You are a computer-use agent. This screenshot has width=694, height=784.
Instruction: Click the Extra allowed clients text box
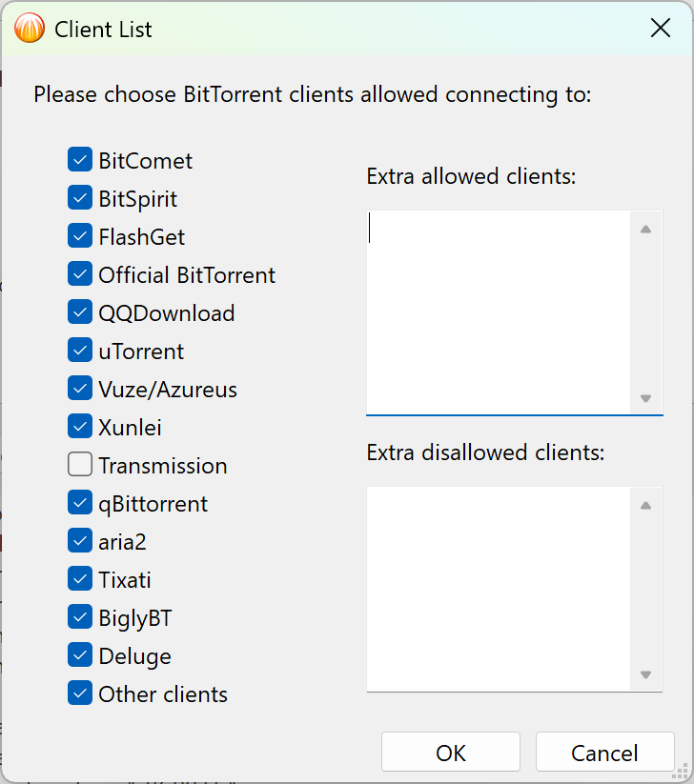[499, 312]
